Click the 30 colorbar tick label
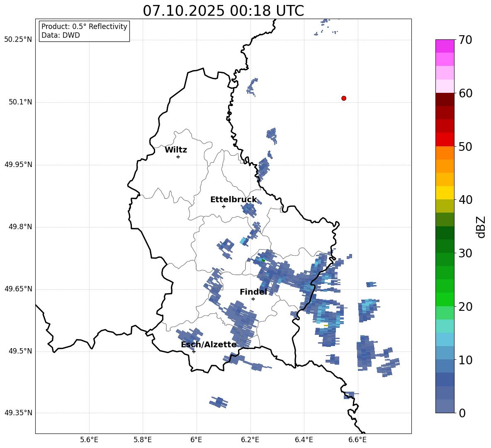This screenshot has width=491, height=448. click(x=466, y=253)
